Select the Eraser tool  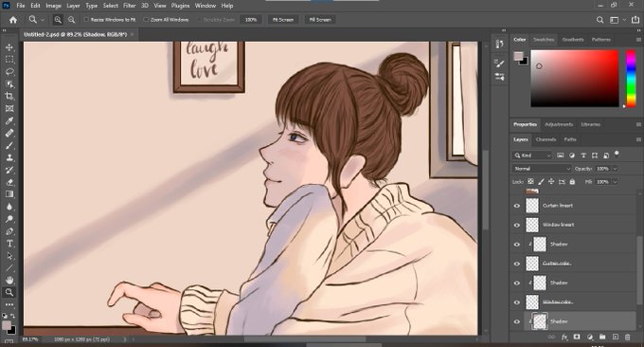pos(9,182)
